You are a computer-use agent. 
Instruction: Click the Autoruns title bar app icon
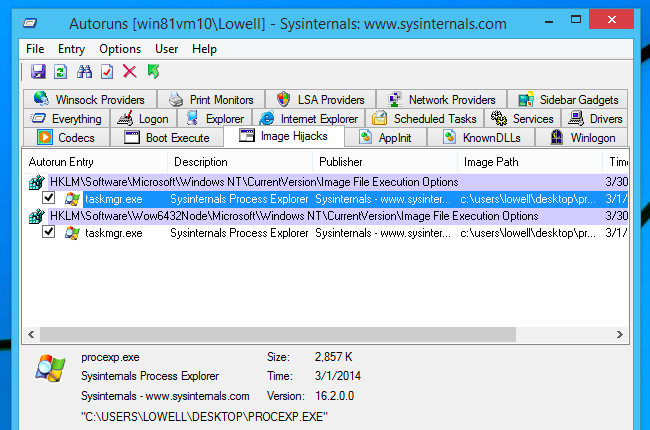pyautogui.click(x=29, y=23)
